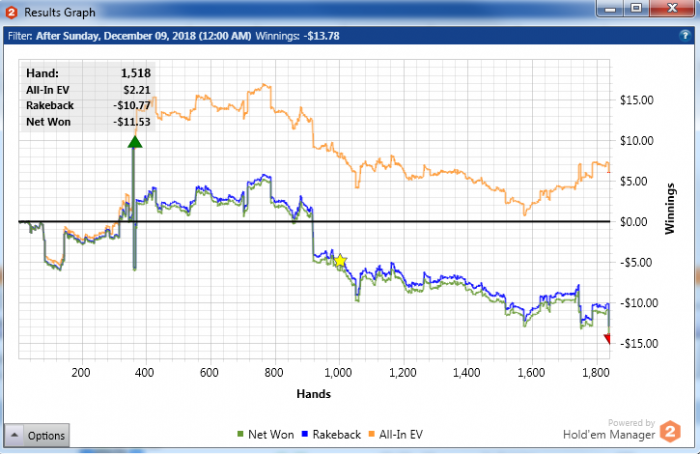Click the help question mark icon
The image size is (700, 454).
(x=685, y=36)
